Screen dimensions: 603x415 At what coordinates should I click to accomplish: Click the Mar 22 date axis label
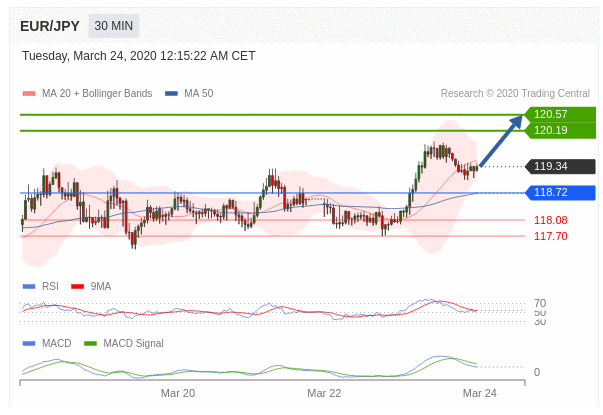coord(324,393)
